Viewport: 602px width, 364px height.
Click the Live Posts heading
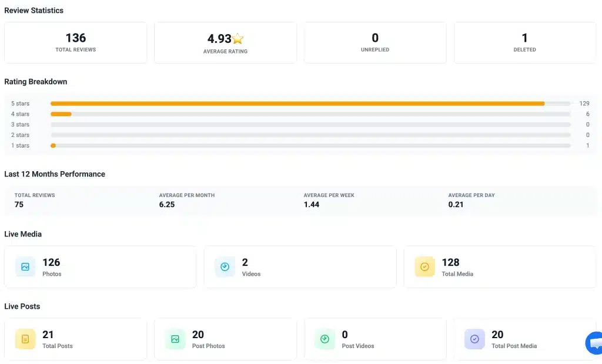(x=22, y=306)
